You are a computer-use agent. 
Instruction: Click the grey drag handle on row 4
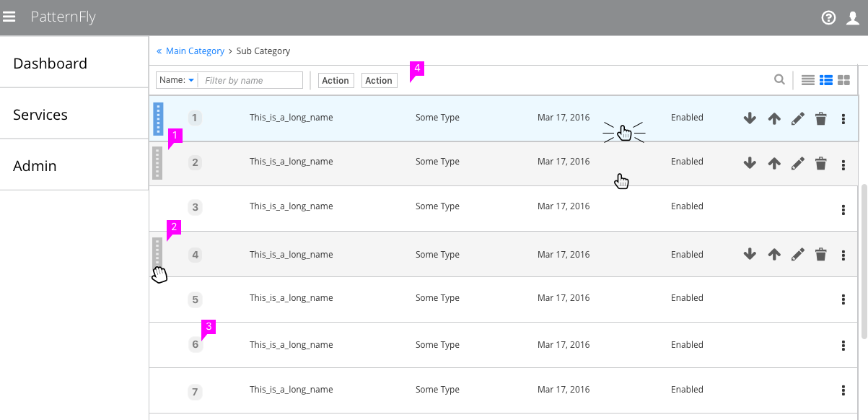[x=157, y=253]
